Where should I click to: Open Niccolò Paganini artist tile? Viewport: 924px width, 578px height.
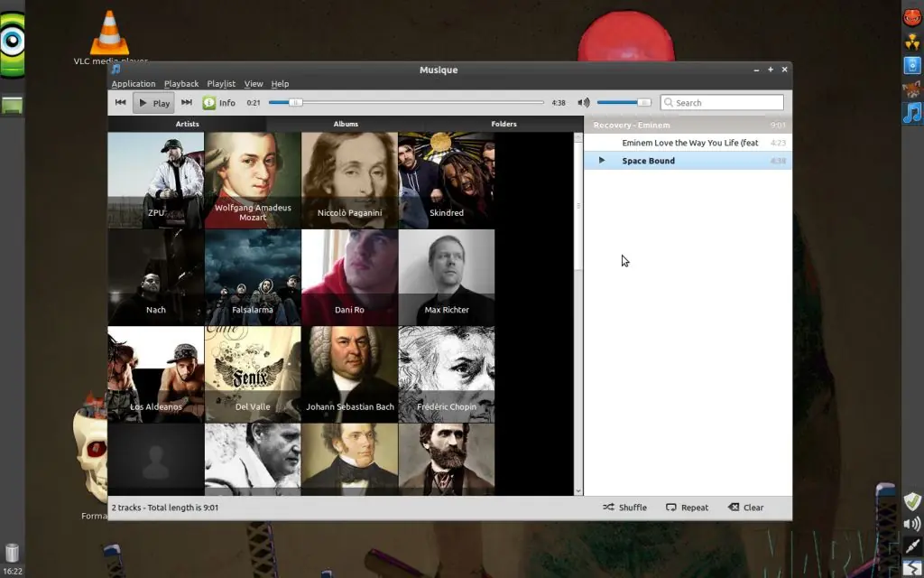point(349,180)
